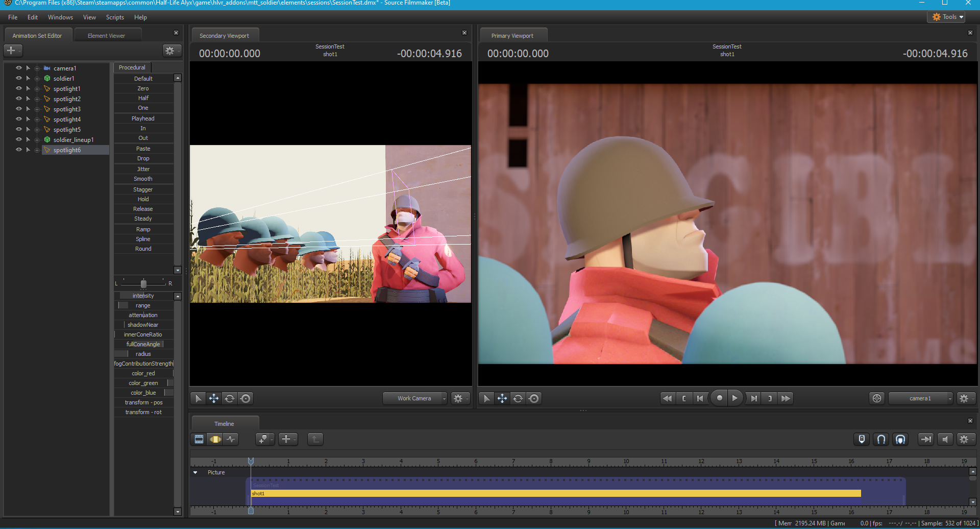Open Animation Set Editor settings gear
This screenshot has height=529, width=980.
pyautogui.click(x=171, y=51)
